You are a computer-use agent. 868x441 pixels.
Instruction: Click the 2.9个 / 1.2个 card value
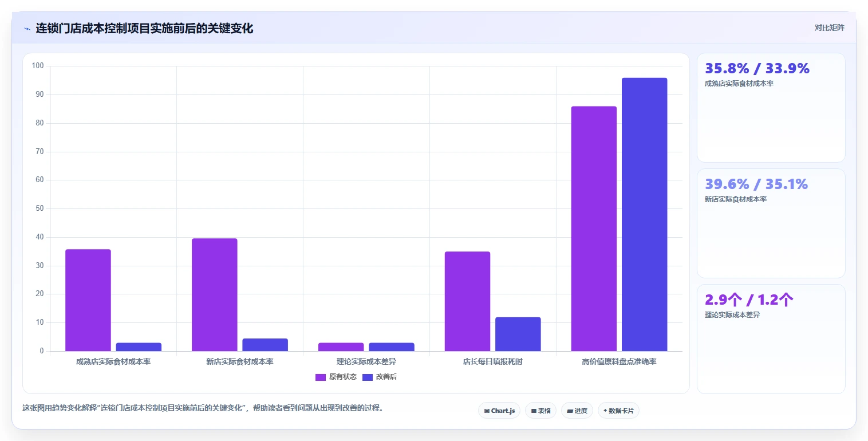(x=749, y=300)
